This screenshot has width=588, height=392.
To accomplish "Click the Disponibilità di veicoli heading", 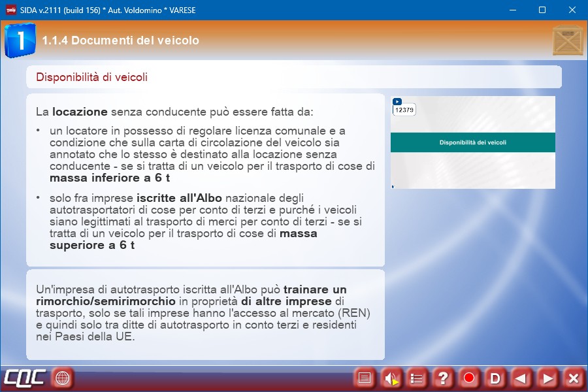I will pyautogui.click(x=92, y=77).
